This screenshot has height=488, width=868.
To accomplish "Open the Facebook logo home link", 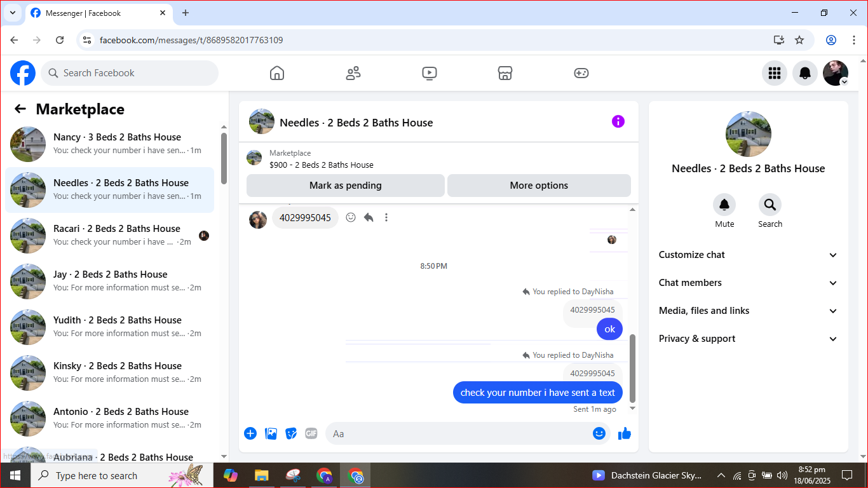I will pos(23,73).
